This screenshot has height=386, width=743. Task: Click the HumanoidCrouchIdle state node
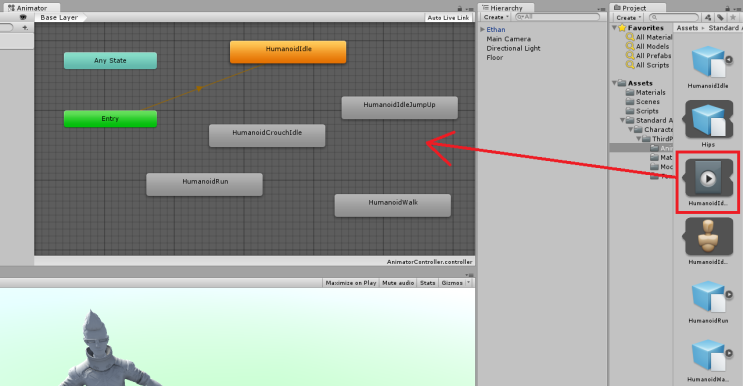(x=267, y=135)
